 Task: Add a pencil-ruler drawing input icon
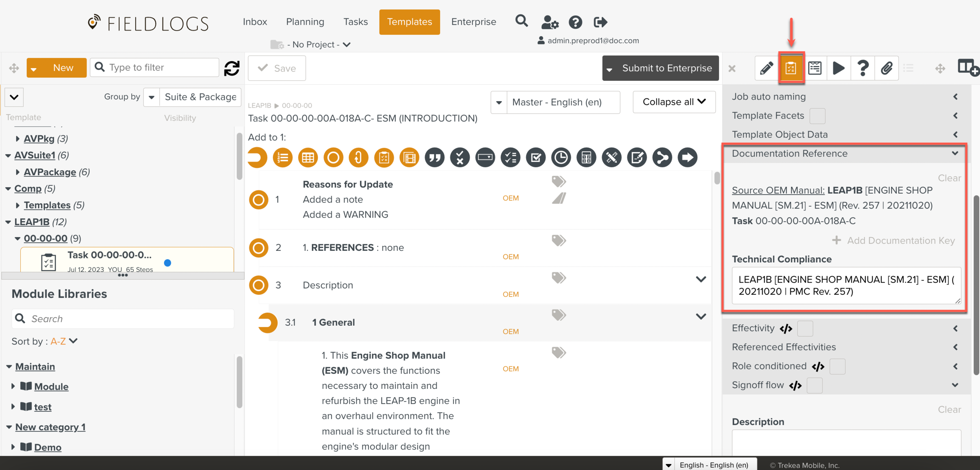(x=612, y=158)
